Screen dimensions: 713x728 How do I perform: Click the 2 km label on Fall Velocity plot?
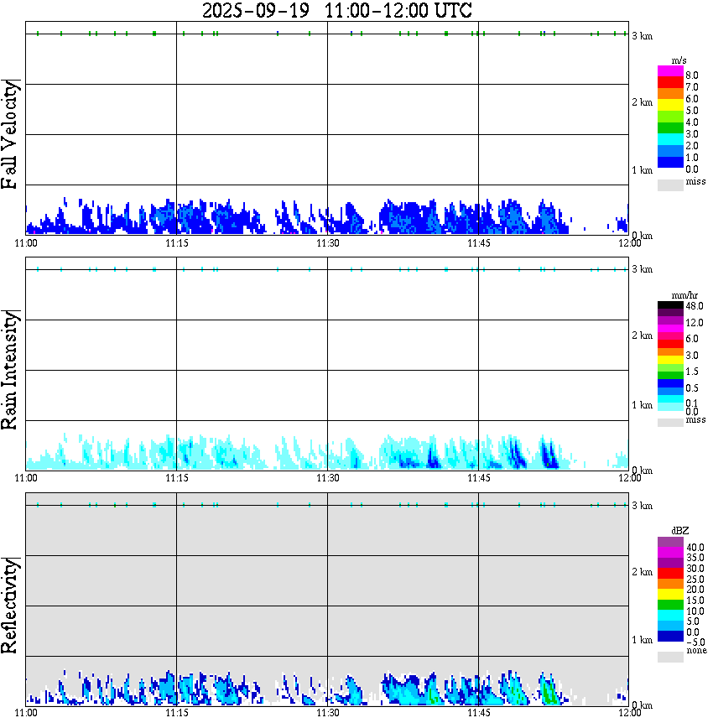[643, 102]
